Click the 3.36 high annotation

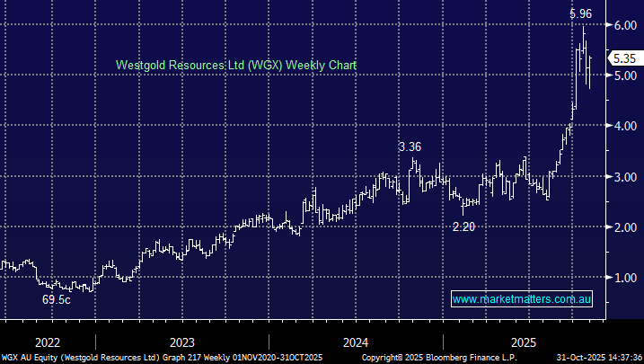point(411,147)
